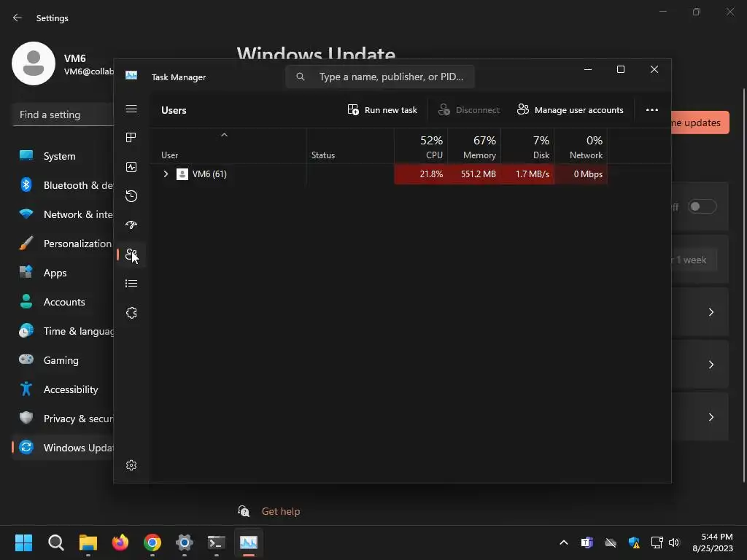Open Services page puzzle icon
Viewport: 747px width, 560px height.
[131, 313]
